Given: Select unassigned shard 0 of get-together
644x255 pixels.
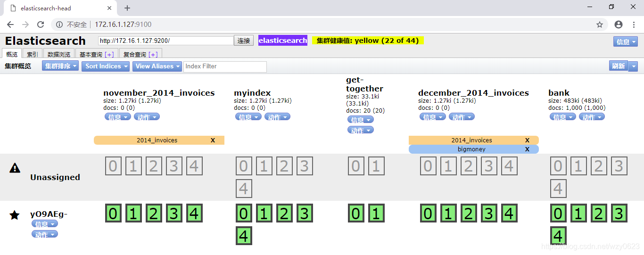Looking at the screenshot, I should click(355, 166).
